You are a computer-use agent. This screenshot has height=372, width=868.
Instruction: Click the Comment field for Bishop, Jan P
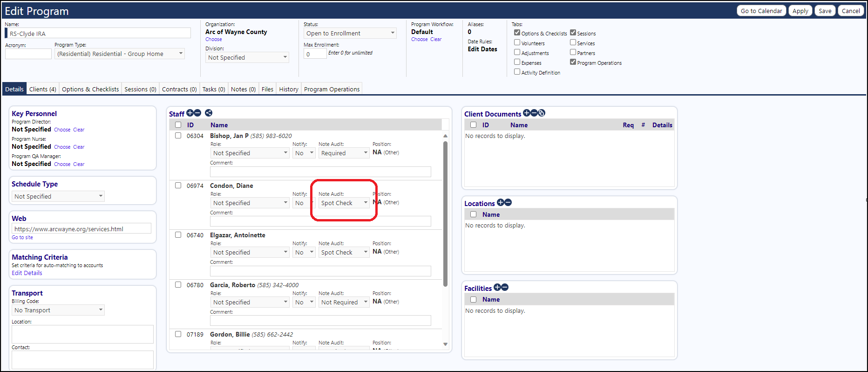click(320, 172)
